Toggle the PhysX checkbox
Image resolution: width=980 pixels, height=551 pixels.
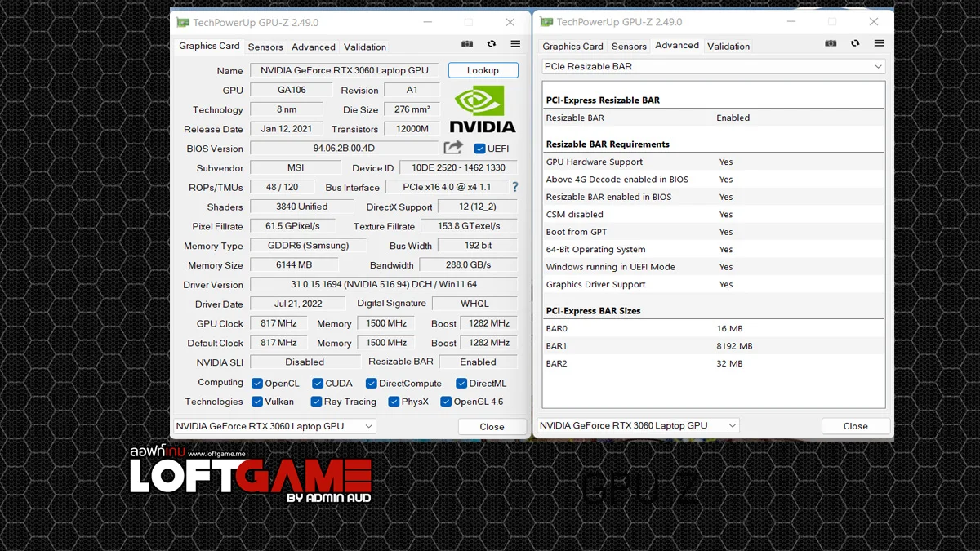[x=394, y=402]
